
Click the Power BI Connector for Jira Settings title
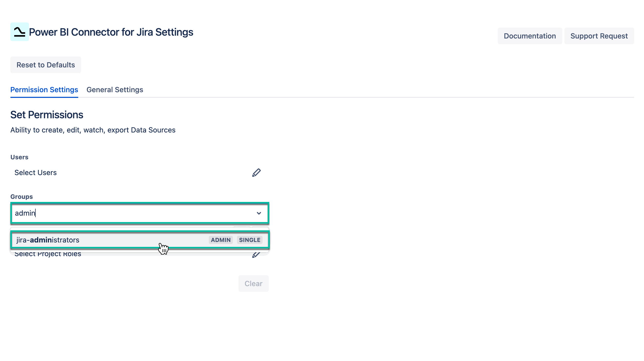coord(111,32)
